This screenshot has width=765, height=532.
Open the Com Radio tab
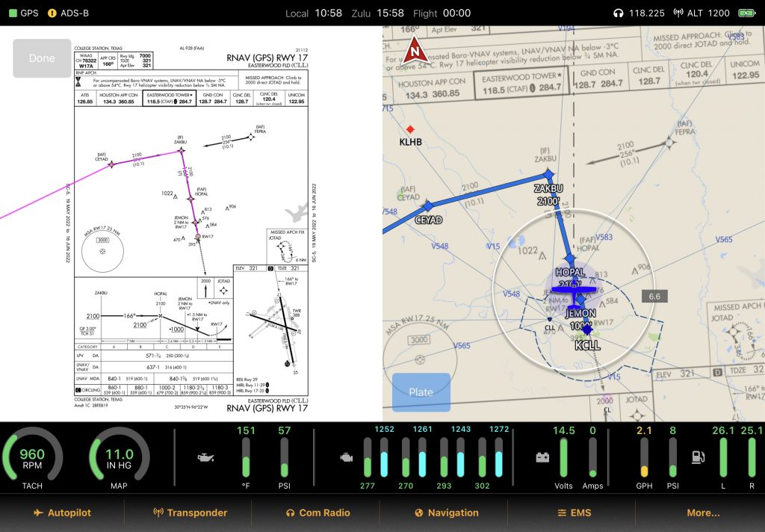318,513
